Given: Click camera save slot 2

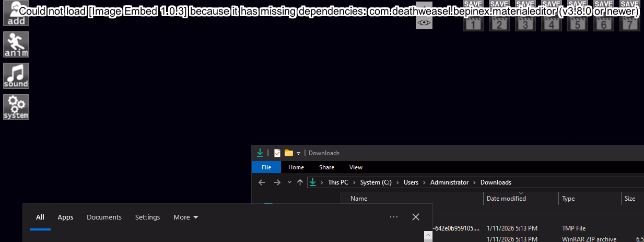Looking at the screenshot, I should (499, 20).
